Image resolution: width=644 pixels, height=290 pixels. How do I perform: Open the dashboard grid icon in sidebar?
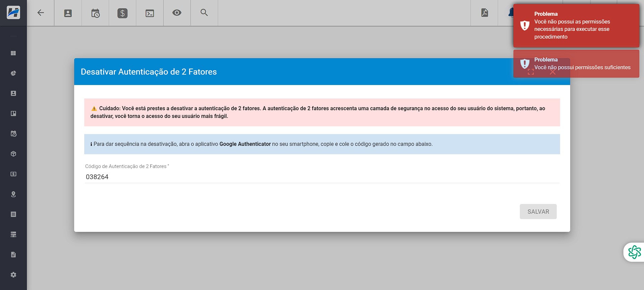(x=13, y=53)
